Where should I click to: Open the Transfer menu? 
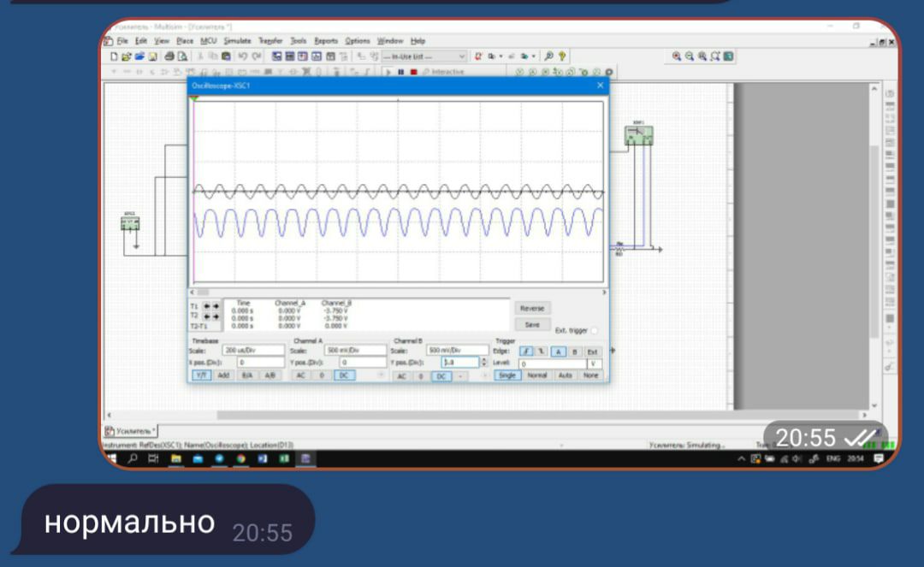270,41
